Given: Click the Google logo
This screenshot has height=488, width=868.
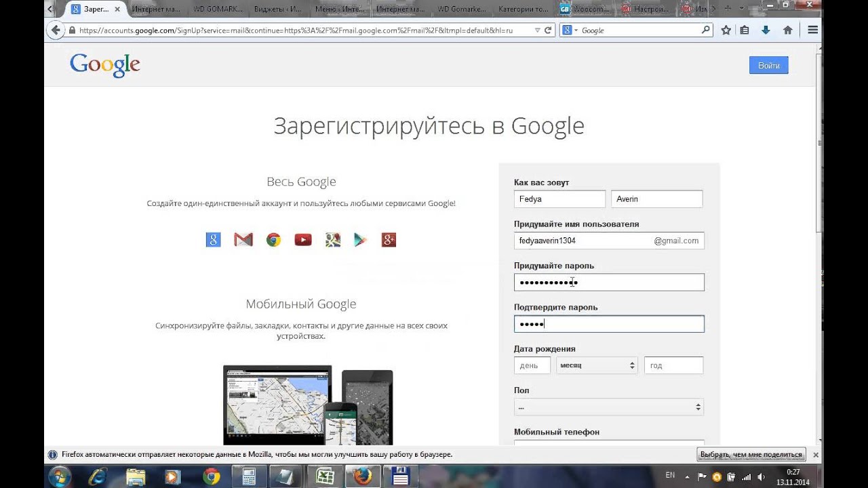Looking at the screenshot, I should point(105,65).
